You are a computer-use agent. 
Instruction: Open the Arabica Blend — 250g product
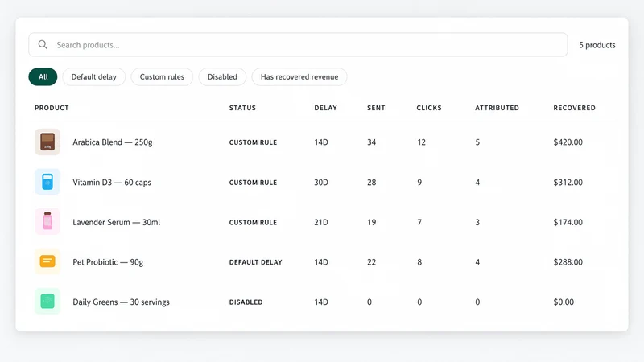click(x=113, y=142)
